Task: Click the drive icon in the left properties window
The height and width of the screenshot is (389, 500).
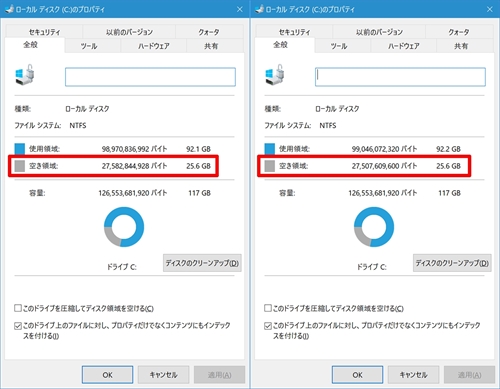Action: tap(25, 74)
